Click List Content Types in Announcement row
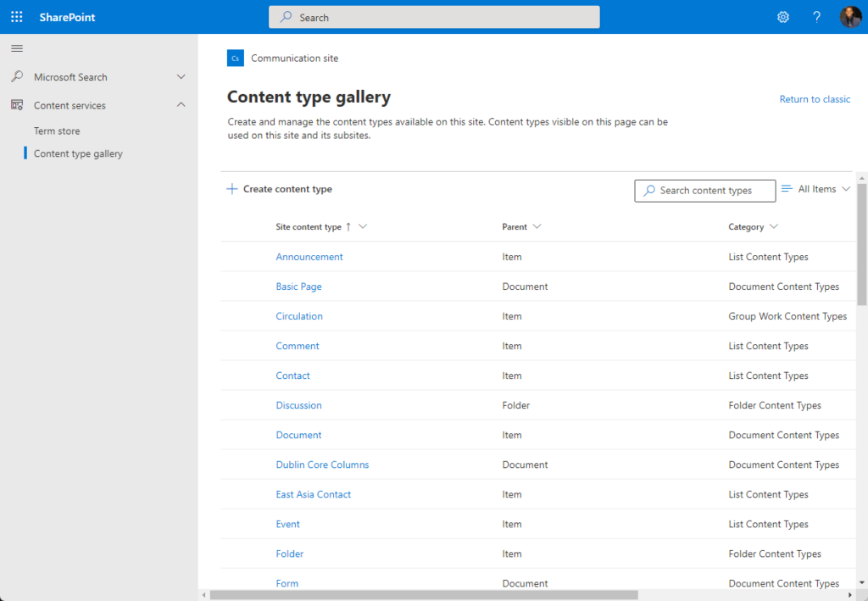 [x=768, y=257]
